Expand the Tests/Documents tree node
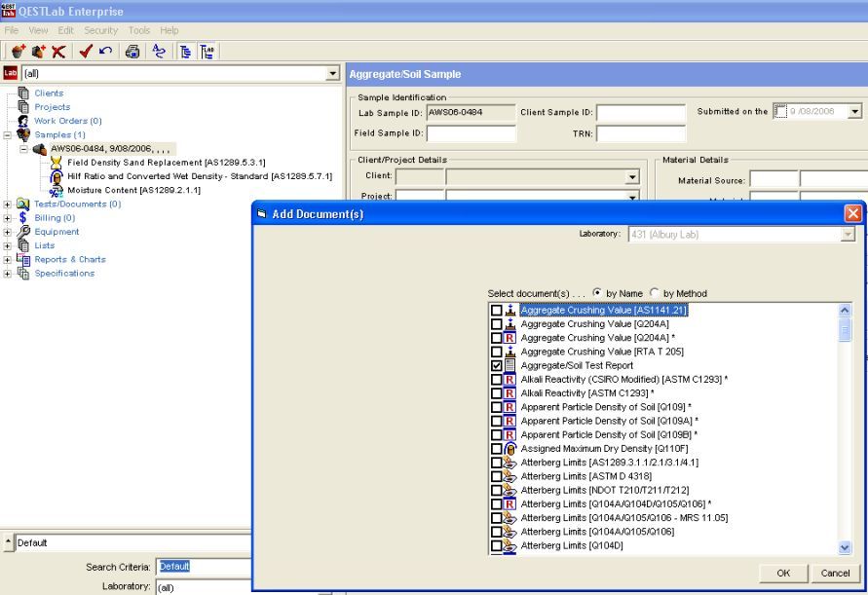The width and height of the screenshot is (868, 595). 8,205
